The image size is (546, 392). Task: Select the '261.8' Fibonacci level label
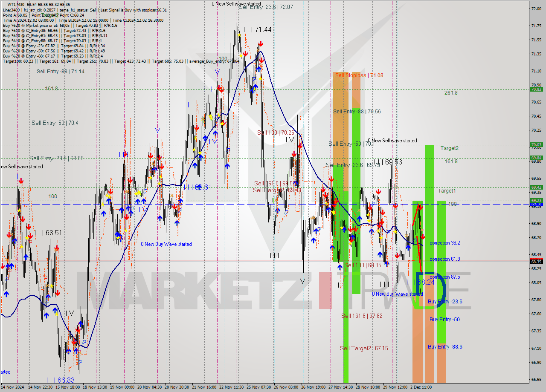coord(451,93)
